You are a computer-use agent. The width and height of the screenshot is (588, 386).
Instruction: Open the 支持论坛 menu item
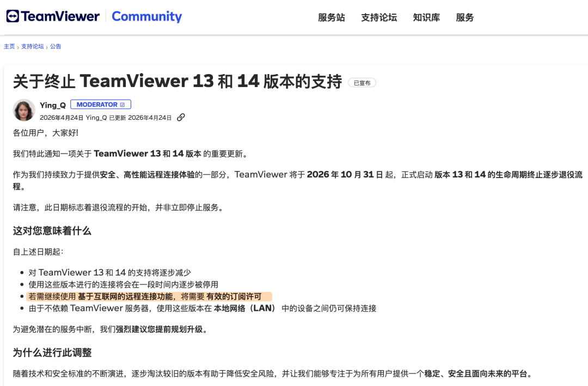[x=379, y=17]
